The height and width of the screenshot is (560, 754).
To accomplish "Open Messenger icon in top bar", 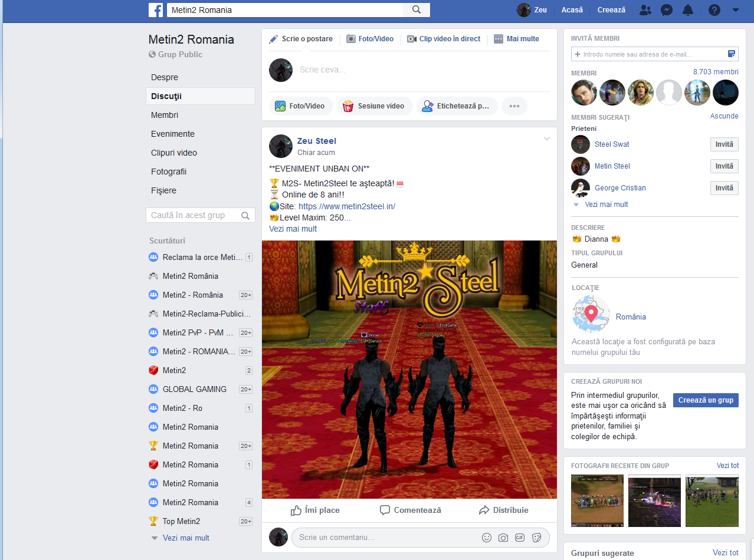I will (x=667, y=10).
